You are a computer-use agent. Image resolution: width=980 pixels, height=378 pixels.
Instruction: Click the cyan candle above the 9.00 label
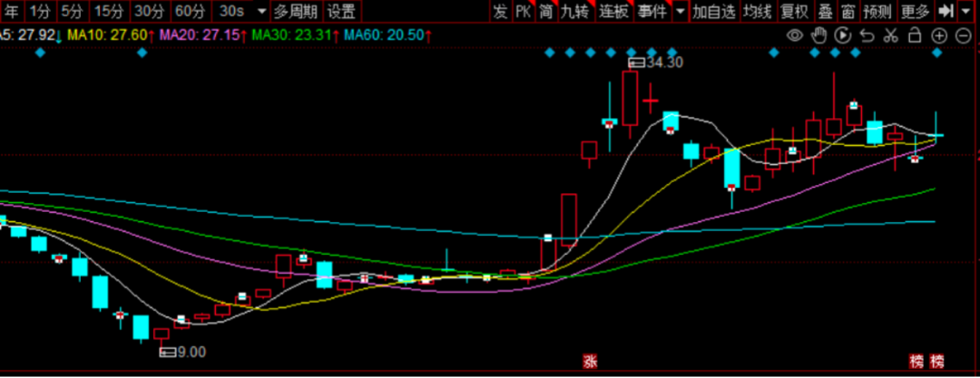coord(142,328)
